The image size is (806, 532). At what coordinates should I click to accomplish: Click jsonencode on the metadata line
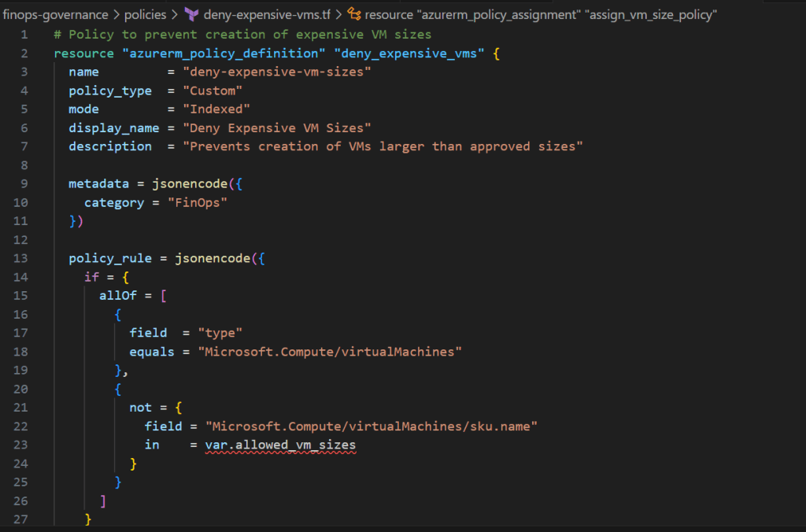coord(190,183)
